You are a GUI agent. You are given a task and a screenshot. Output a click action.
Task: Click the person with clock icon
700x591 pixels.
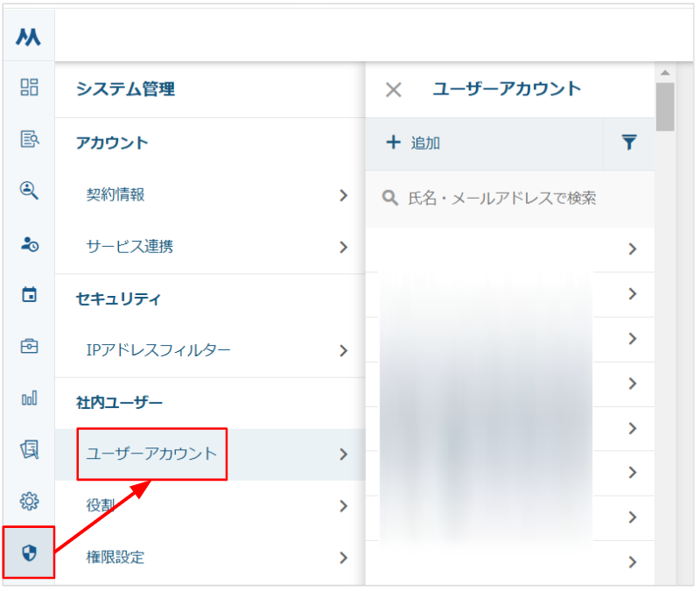point(29,243)
